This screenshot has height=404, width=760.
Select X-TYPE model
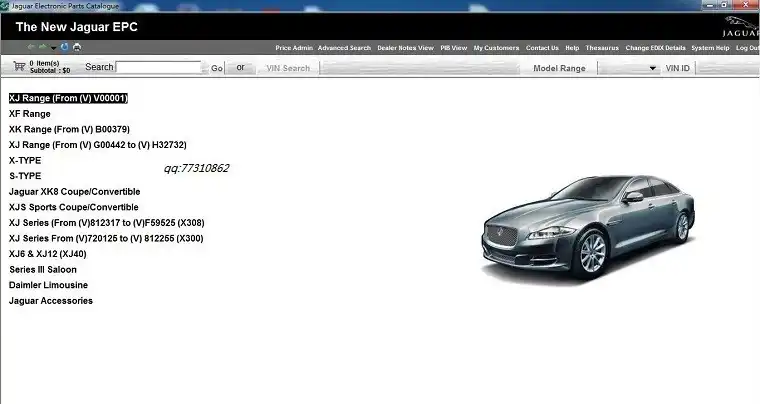click(25, 160)
